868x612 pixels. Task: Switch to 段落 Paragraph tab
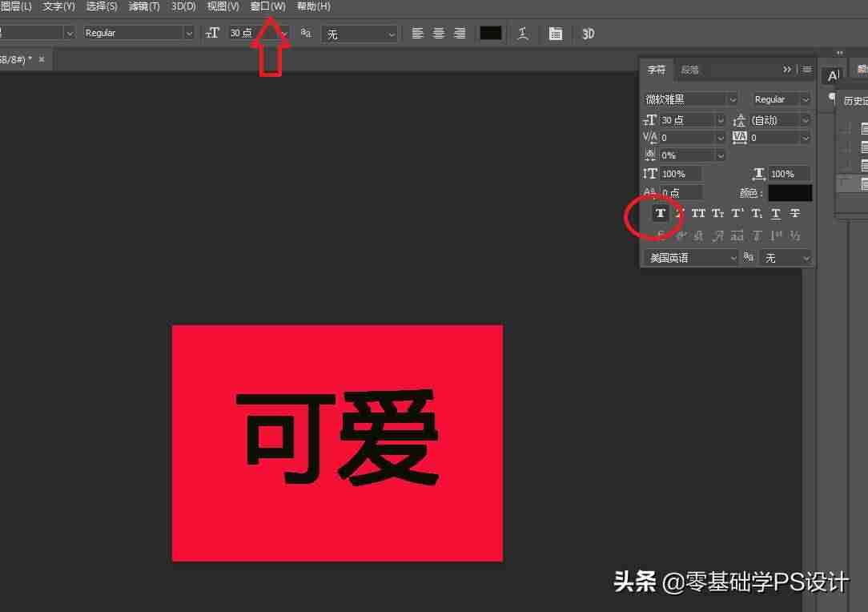[x=689, y=70]
